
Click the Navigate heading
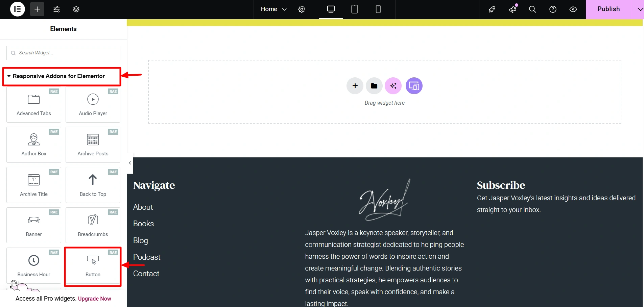[x=154, y=185]
